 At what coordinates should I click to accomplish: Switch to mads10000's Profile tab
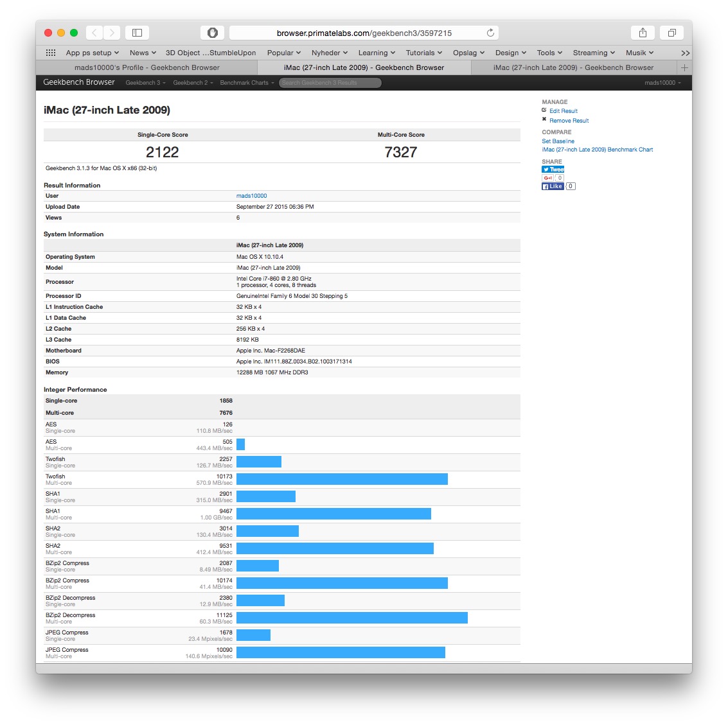point(146,68)
